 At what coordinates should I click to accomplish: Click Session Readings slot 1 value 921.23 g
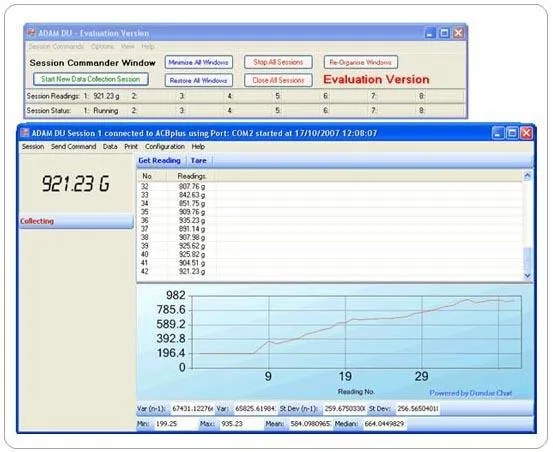pos(106,96)
